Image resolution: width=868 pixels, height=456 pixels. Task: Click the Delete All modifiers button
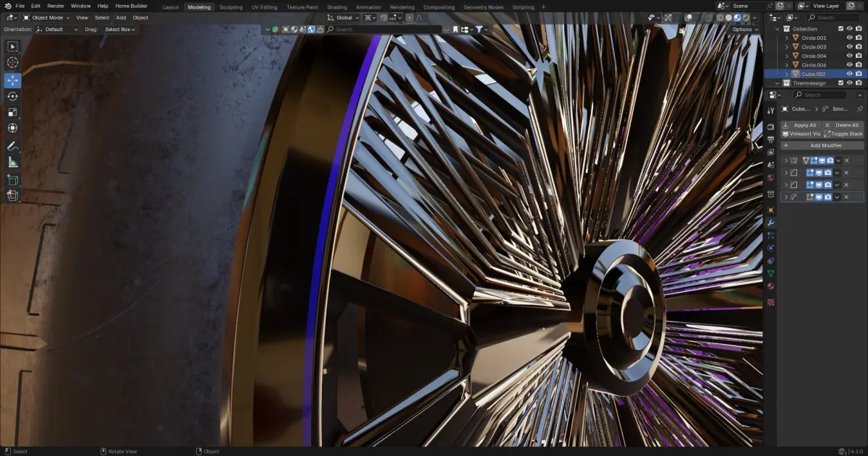tap(843, 125)
